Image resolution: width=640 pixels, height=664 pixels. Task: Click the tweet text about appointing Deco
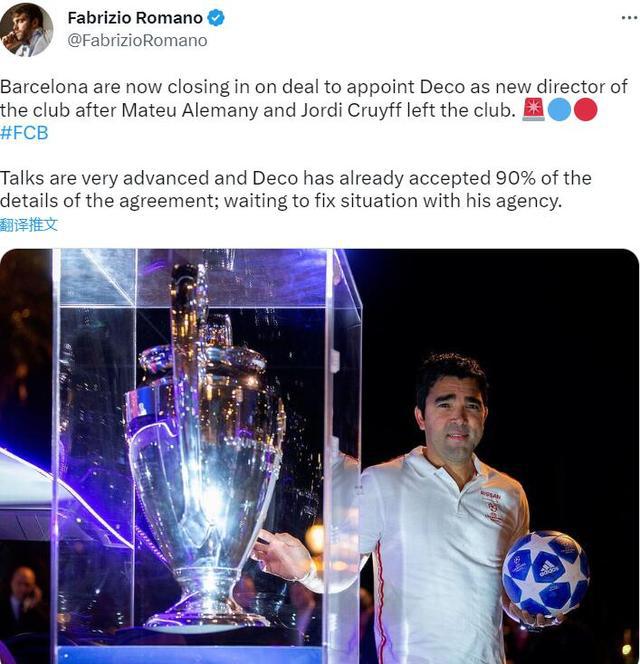click(x=313, y=99)
